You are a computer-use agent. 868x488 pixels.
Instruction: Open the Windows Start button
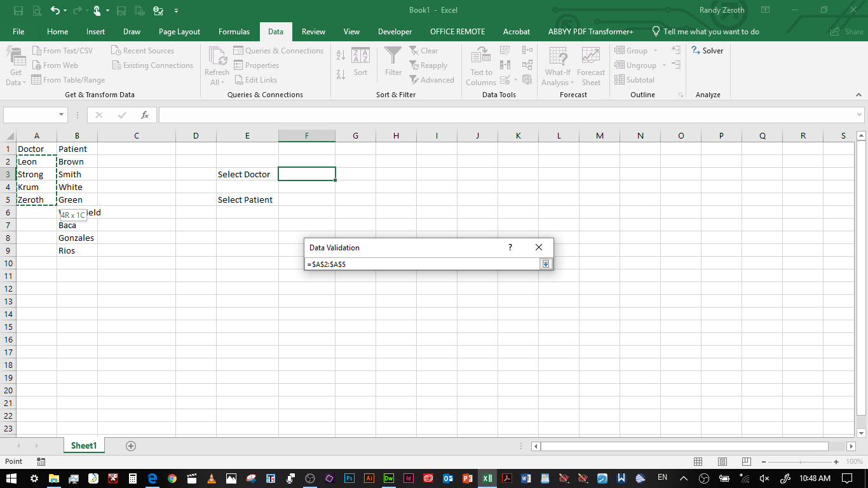tap(11, 478)
